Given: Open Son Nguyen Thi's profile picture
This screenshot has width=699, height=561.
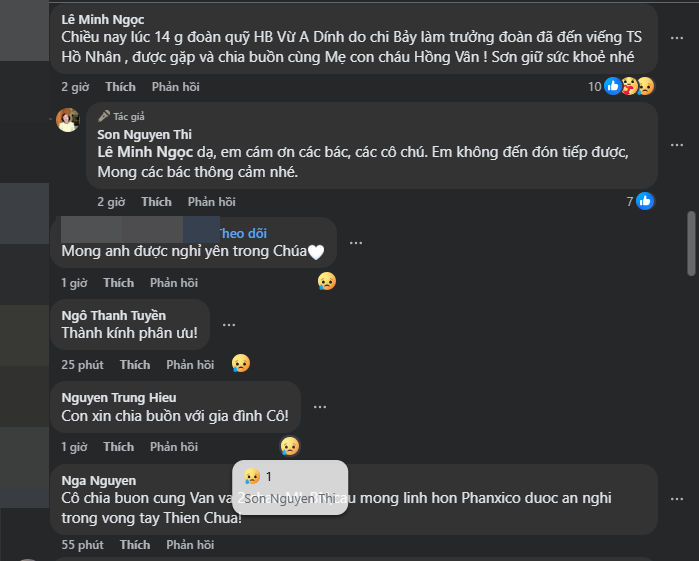Looking at the screenshot, I should coord(68,120).
